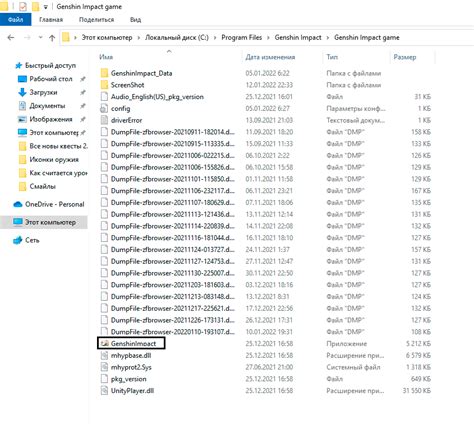Open OneDrive - Personal in sidebar
This screenshot has height=430, width=474.
[49, 204]
